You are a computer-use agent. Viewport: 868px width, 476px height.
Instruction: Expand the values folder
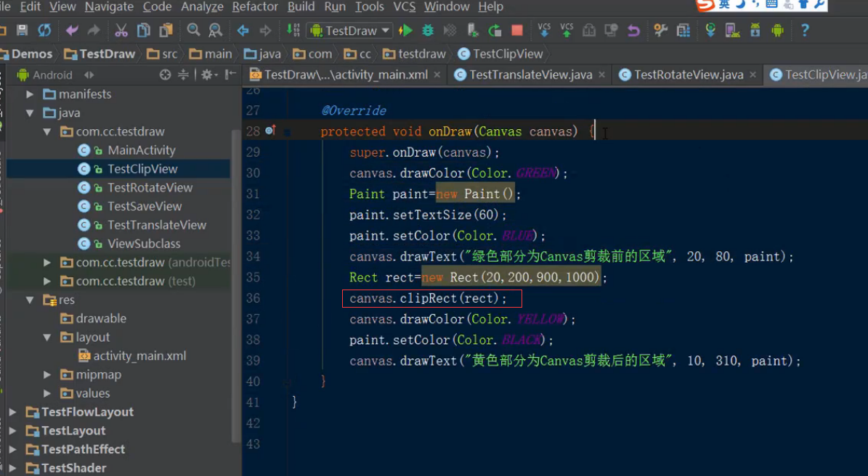[x=47, y=393]
